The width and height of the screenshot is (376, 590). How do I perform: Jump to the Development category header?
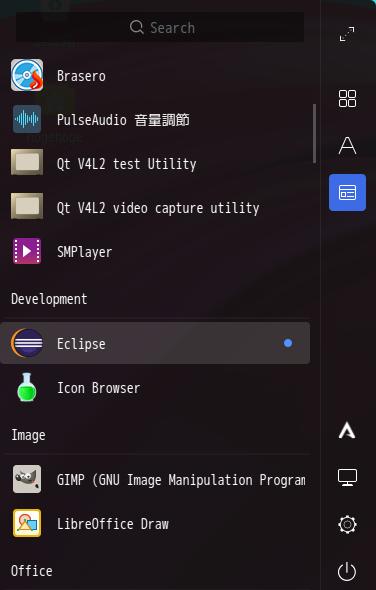pos(49,299)
